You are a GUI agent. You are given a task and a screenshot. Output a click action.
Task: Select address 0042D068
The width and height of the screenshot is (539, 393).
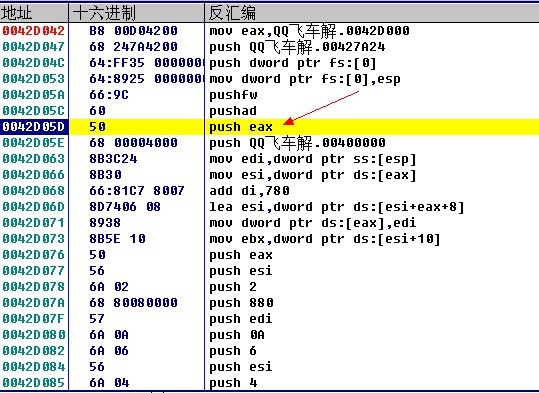point(33,191)
